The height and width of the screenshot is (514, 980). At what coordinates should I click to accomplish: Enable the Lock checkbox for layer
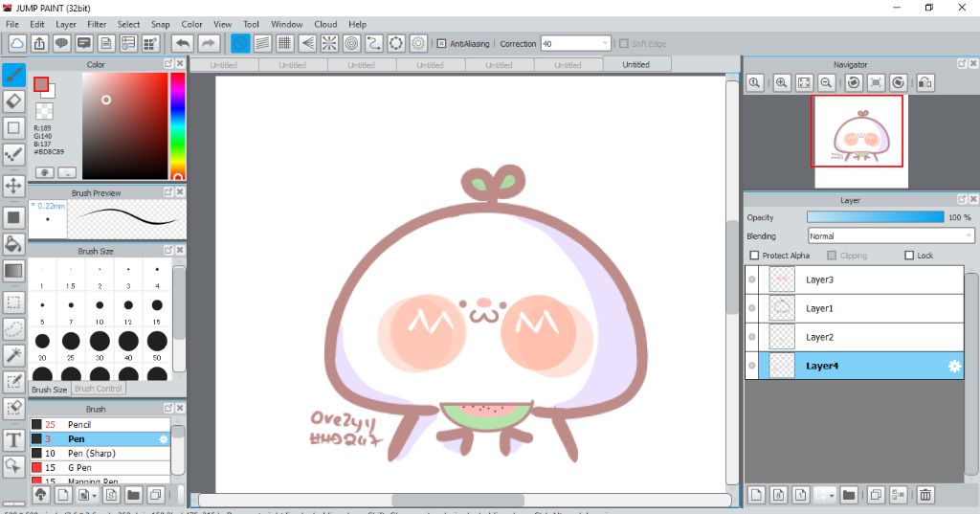[x=909, y=256]
